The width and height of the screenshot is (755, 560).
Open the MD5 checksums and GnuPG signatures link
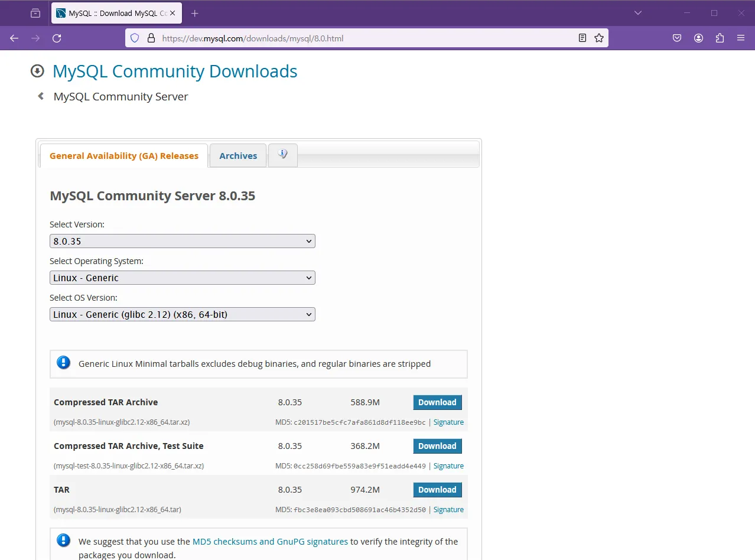click(x=270, y=541)
